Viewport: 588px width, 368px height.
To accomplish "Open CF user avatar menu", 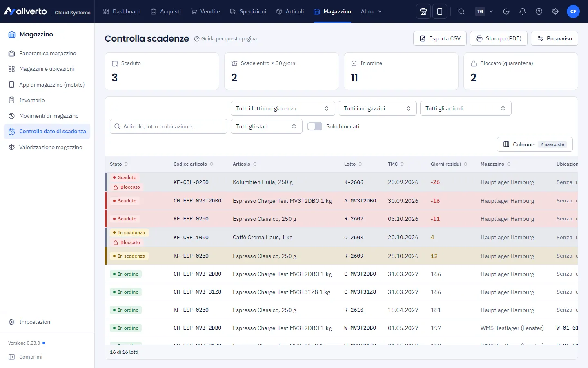I will pyautogui.click(x=573, y=11).
